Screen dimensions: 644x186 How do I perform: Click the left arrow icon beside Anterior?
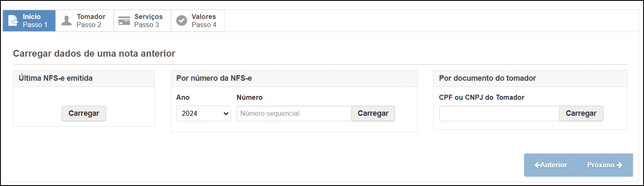point(537,165)
